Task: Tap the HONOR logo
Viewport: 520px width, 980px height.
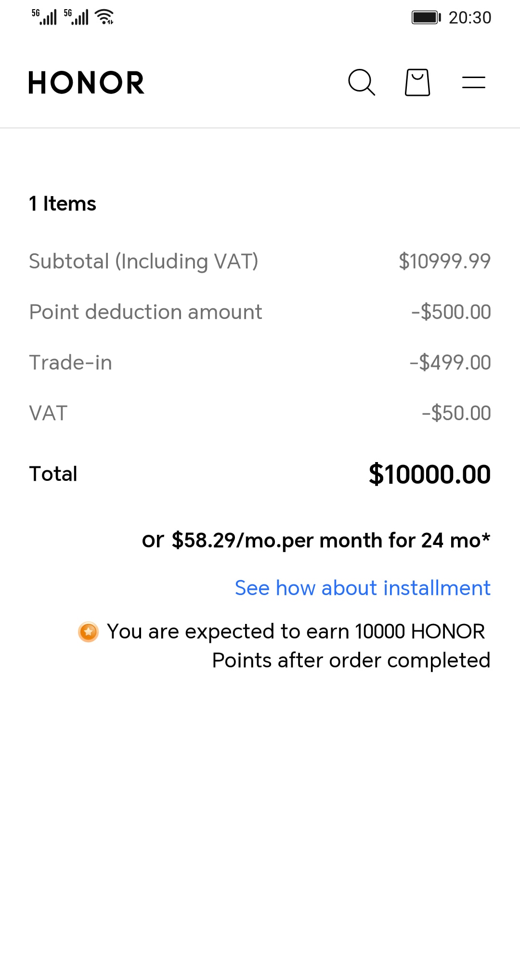Action: click(87, 82)
